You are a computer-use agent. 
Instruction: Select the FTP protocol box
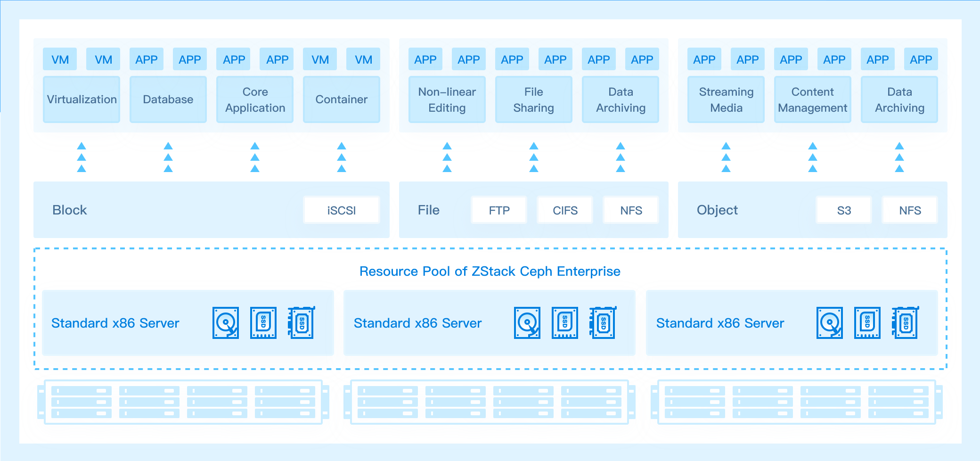click(499, 210)
